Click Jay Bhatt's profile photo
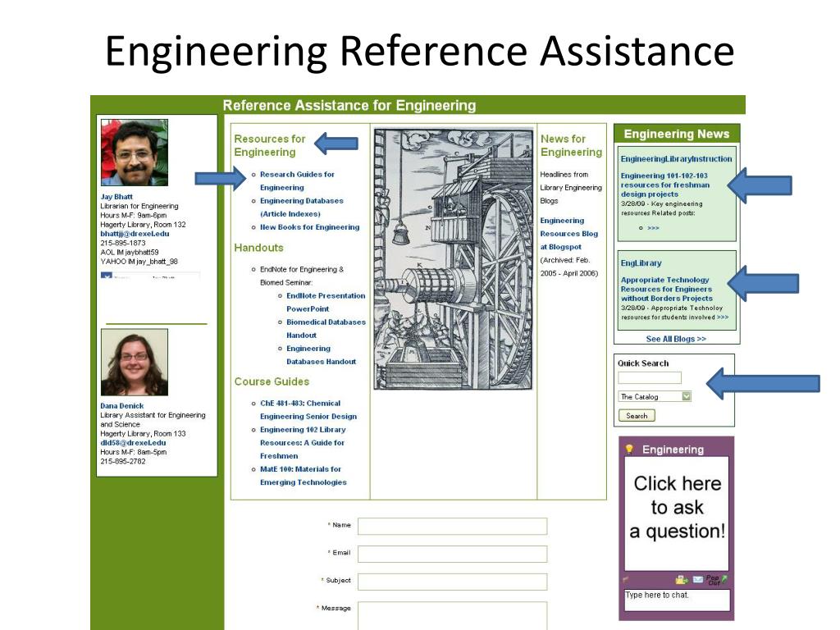 pyautogui.click(x=135, y=153)
